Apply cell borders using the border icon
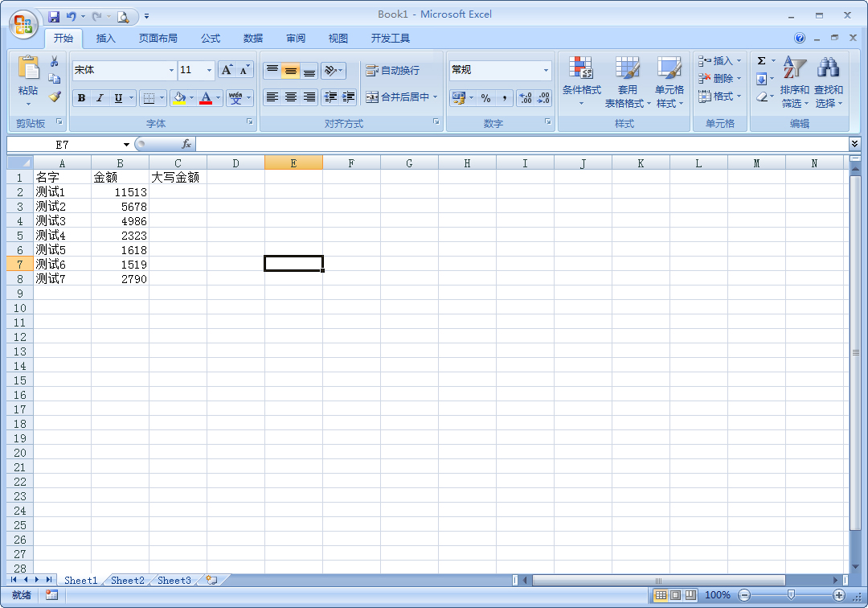Image resolution: width=868 pixels, height=608 pixels. coord(149,98)
